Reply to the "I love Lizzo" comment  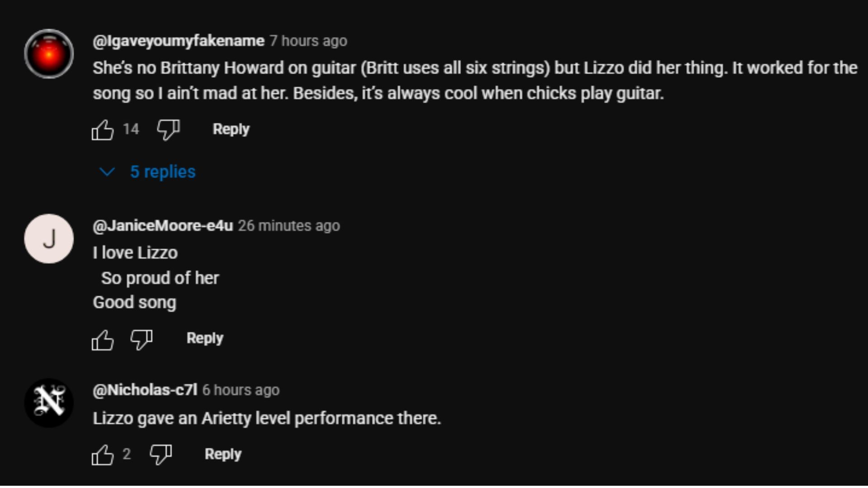point(205,338)
